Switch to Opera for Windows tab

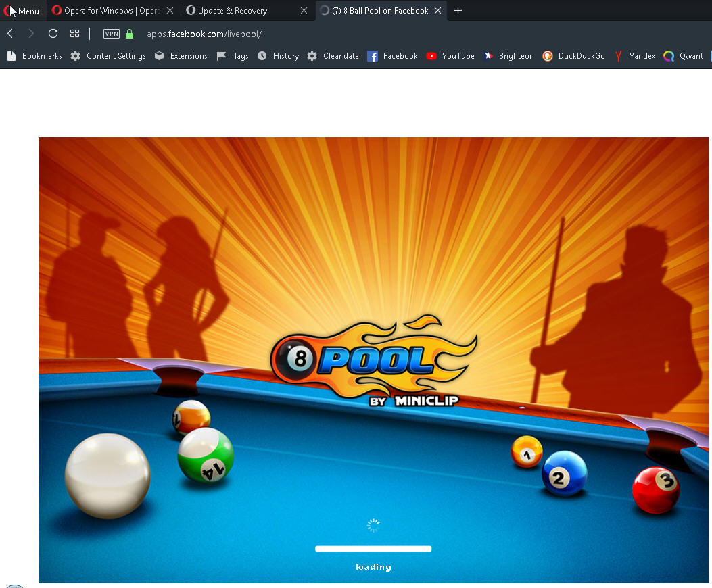coord(113,10)
